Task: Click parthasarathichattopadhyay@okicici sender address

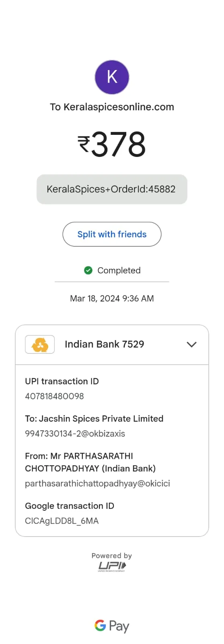Action: (97, 483)
